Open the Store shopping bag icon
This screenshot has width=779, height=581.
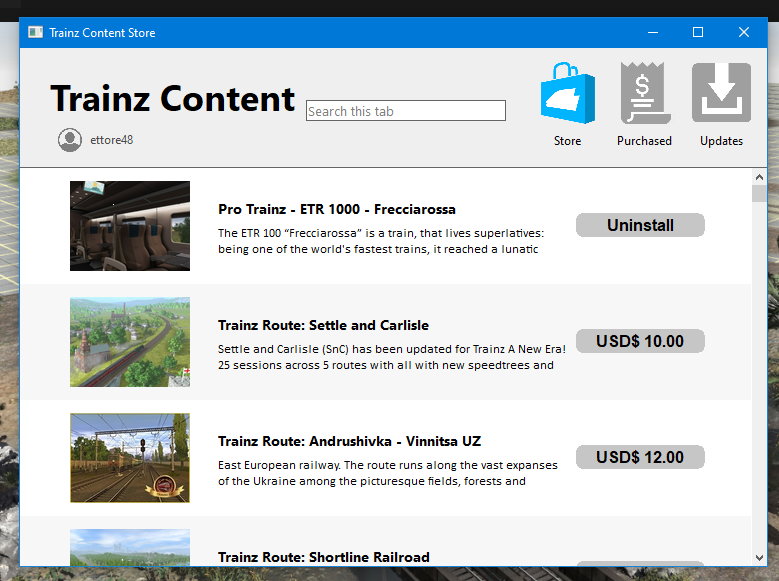click(567, 93)
